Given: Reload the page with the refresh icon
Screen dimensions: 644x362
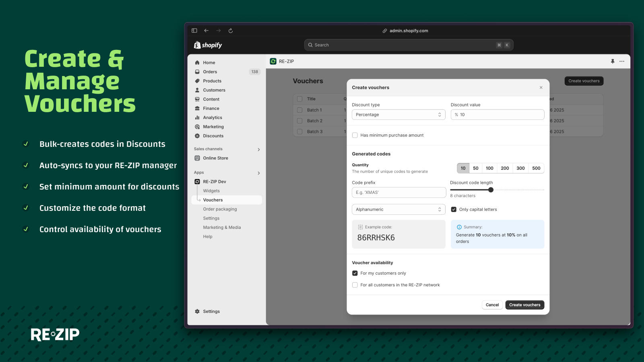Looking at the screenshot, I should coord(231,31).
